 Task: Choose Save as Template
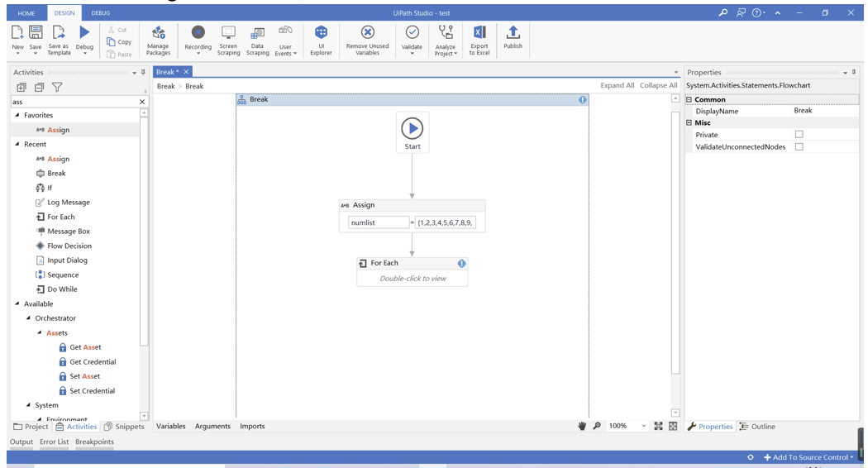59,40
